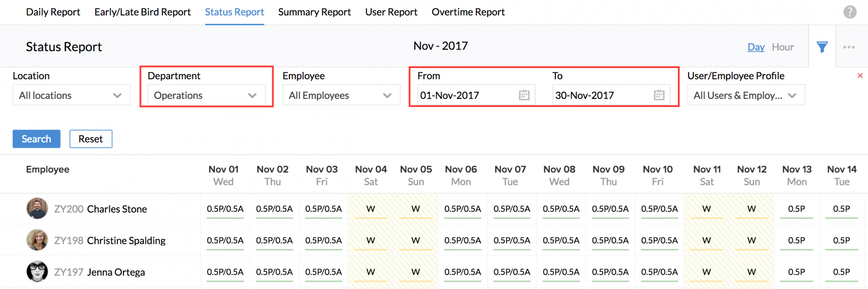Open the From date calendar picker
Screen dimensions: 868x289
[x=524, y=95]
